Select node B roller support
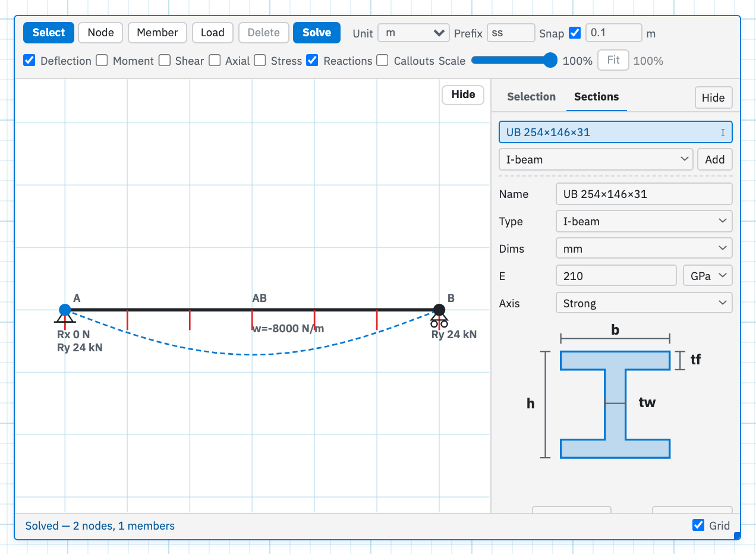756x554 pixels. pyautogui.click(x=439, y=310)
